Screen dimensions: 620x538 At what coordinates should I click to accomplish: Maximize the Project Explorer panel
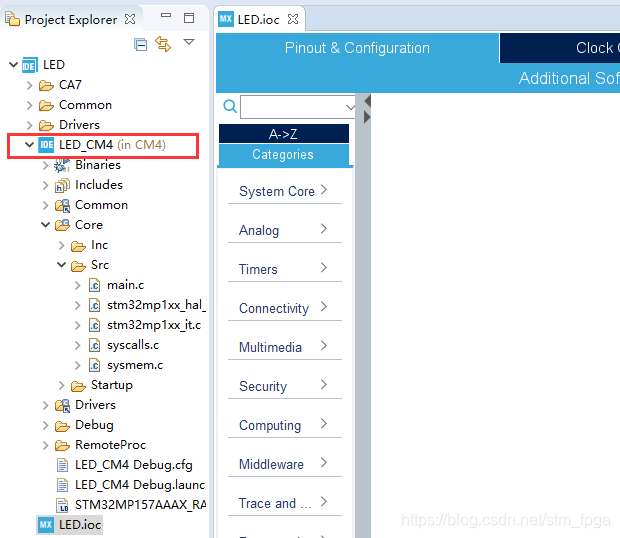coord(189,18)
